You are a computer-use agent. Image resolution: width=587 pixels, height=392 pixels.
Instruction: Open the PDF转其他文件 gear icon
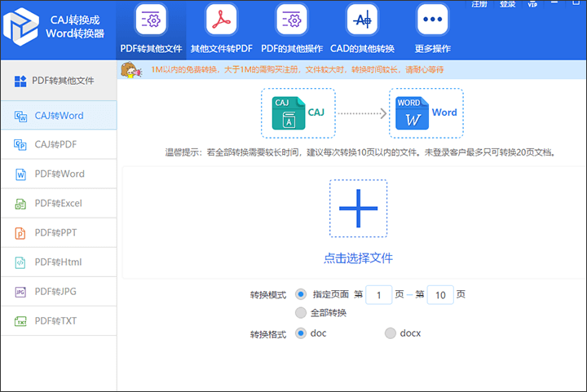(151, 20)
